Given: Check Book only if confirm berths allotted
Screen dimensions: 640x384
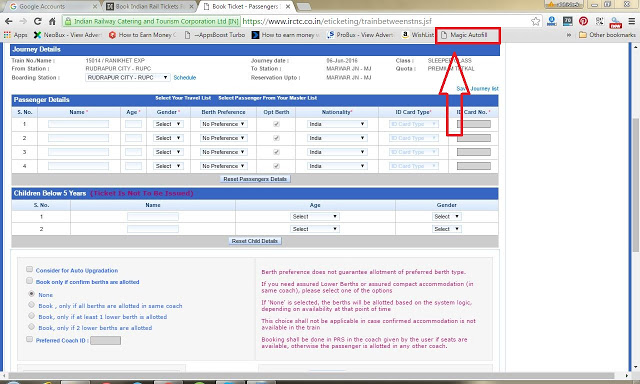Looking at the screenshot, I should pos(29,281).
